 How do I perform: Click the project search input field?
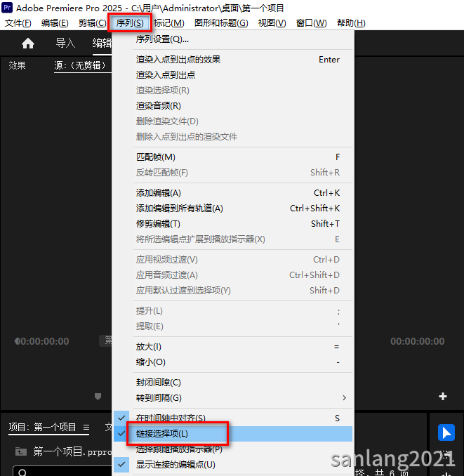[63, 471]
